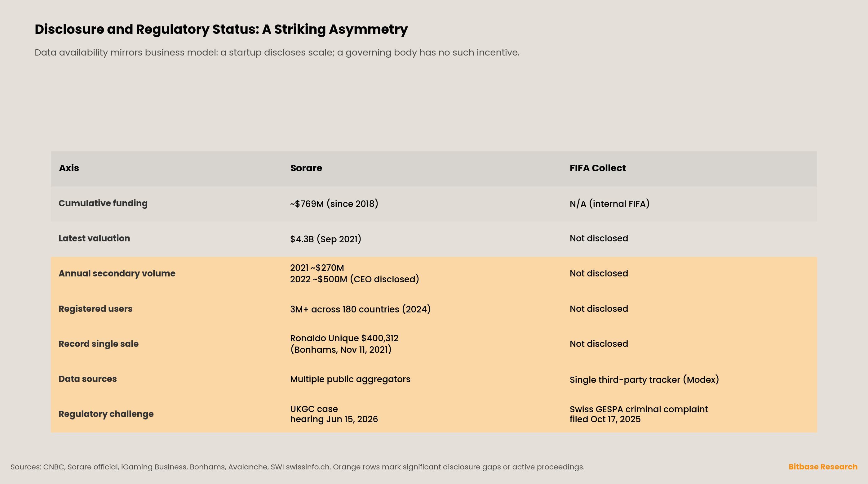This screenshot has height=484, width=868.
Task: Click 'Not disclosed' in Latest valuation row
Action: tap(598, 239)
